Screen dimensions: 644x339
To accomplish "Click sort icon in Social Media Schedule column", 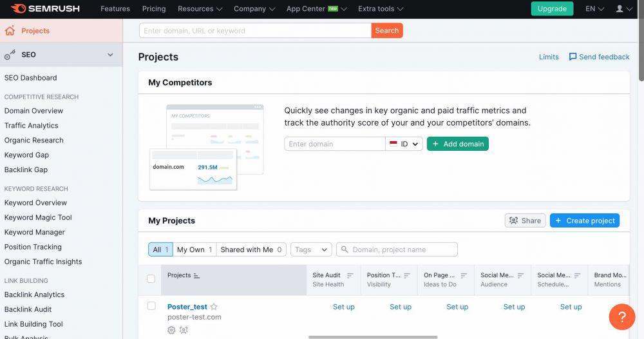I will coord(578,275).
